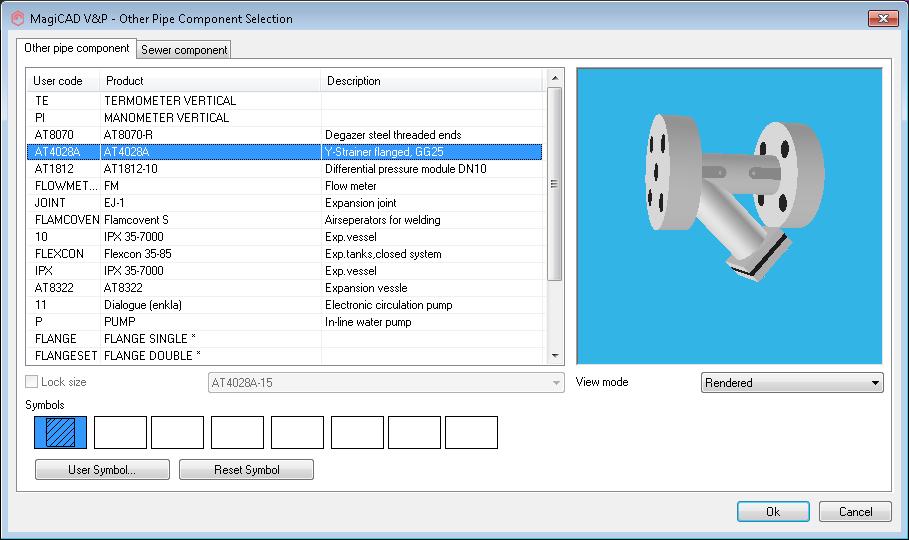Select the MANOMETER VERTICAL row
Viewport: 909px width, 540px height.
click(285, 118)
